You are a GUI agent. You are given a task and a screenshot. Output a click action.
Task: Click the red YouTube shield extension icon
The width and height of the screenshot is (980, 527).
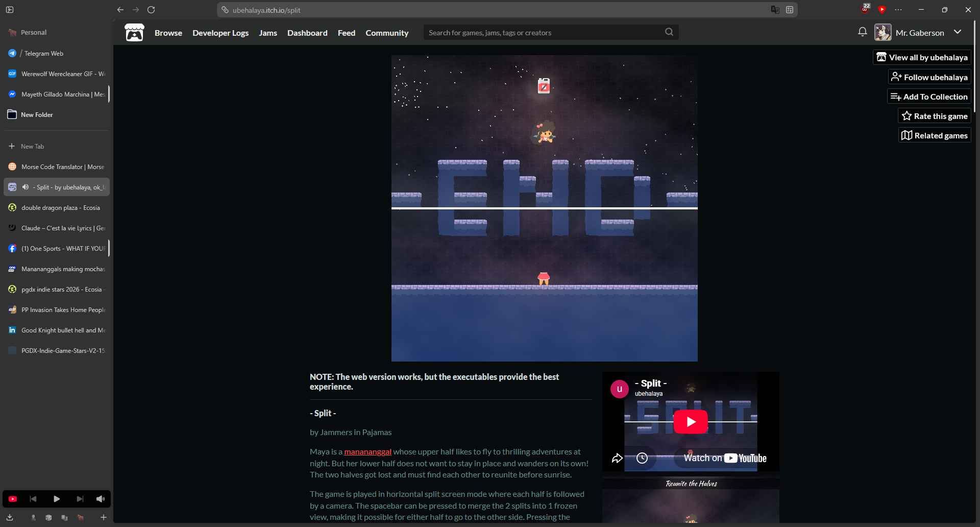[882, 10]
